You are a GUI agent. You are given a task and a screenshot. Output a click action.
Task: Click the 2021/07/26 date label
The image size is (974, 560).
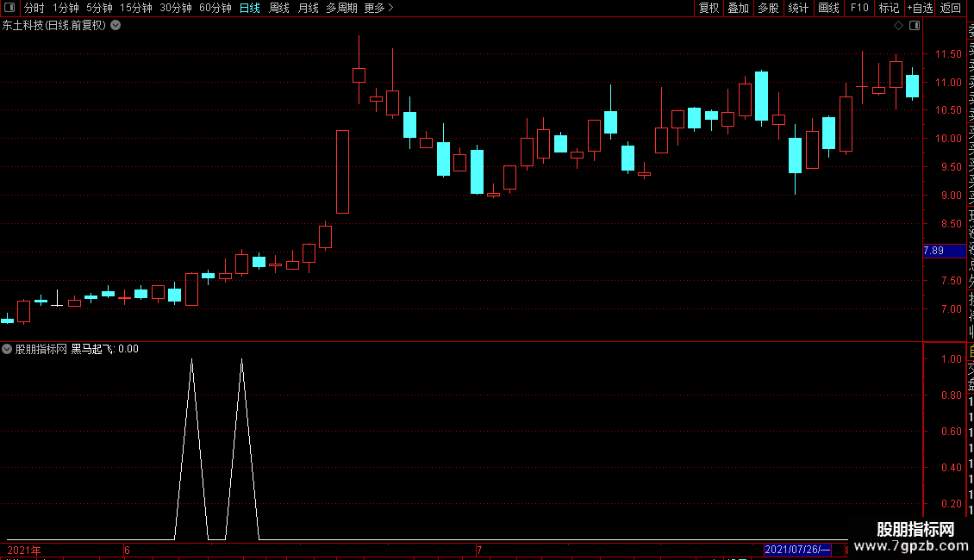pos(797,550)
